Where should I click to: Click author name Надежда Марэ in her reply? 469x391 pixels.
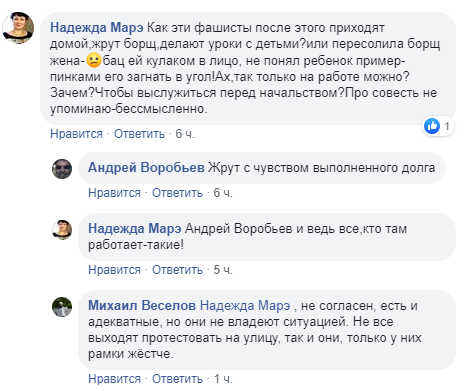point(135,229)
